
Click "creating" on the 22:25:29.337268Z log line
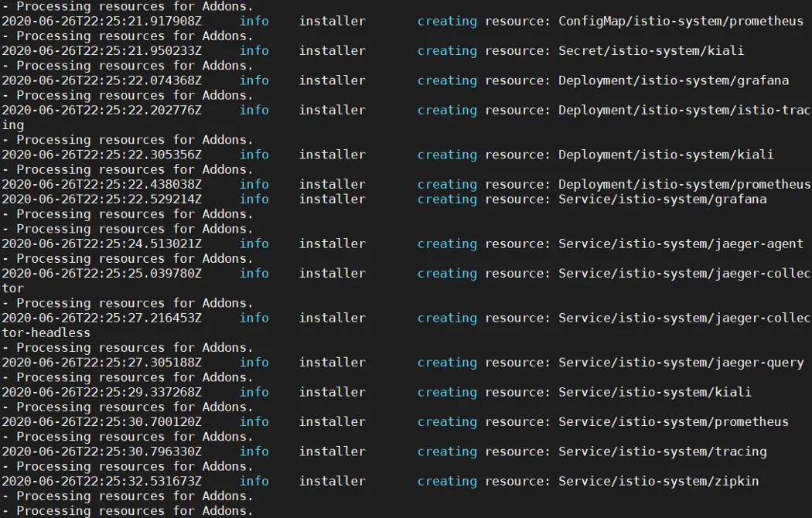pyautogui.click(x=447, y=392)
